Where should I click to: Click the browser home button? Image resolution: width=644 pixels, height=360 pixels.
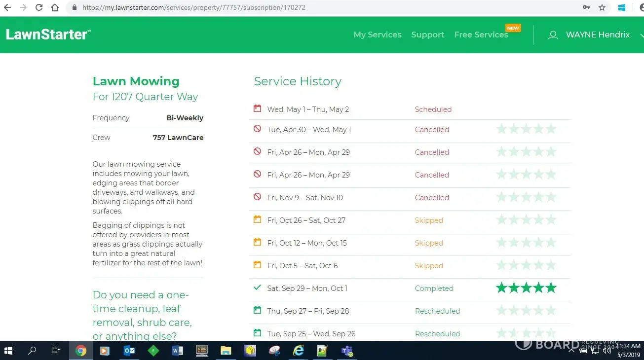point(55,7)
